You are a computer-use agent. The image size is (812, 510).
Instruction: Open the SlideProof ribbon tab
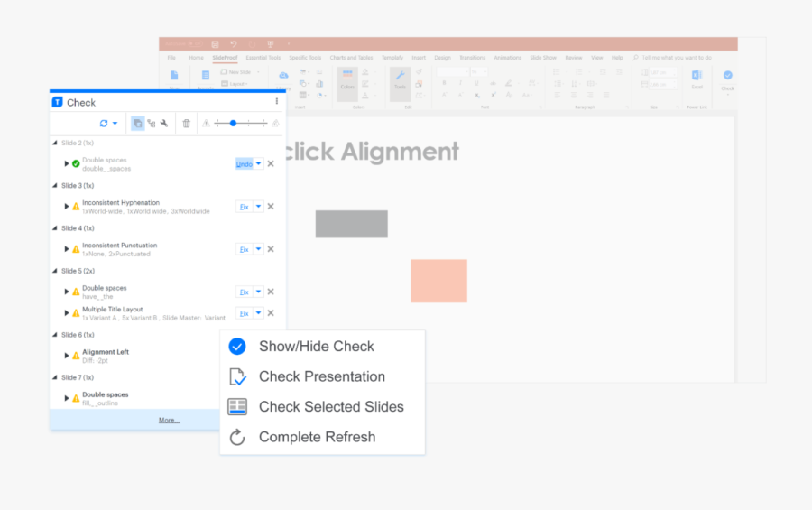[x=225, y=58]
